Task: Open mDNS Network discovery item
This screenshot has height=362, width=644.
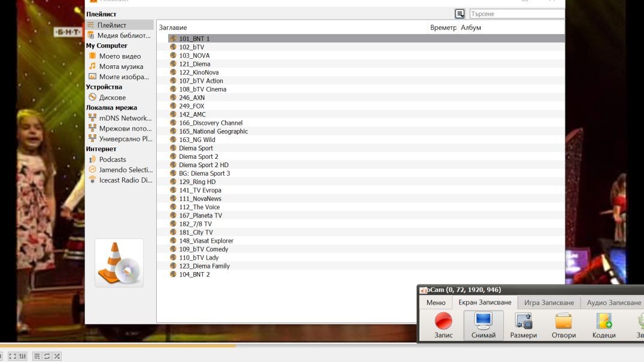Action: 120,118
